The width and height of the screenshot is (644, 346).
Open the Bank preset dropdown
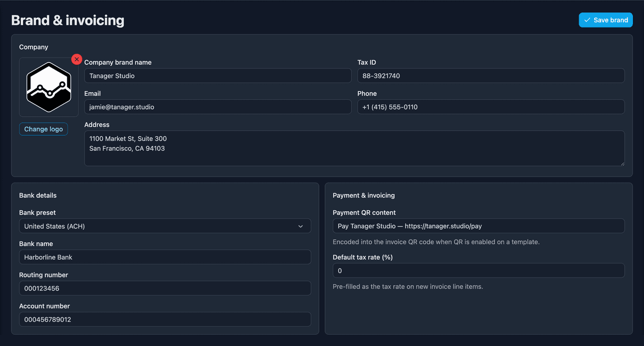(x=165, y=226)
